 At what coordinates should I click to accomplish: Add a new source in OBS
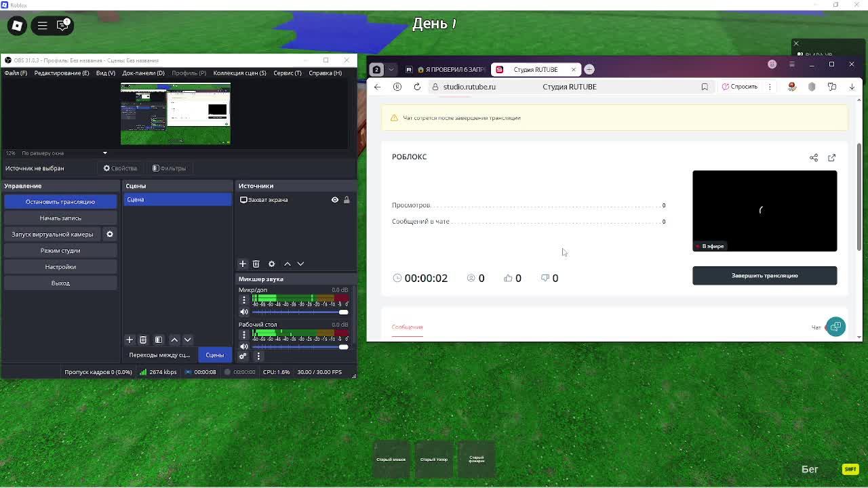(x=243, y=264)
